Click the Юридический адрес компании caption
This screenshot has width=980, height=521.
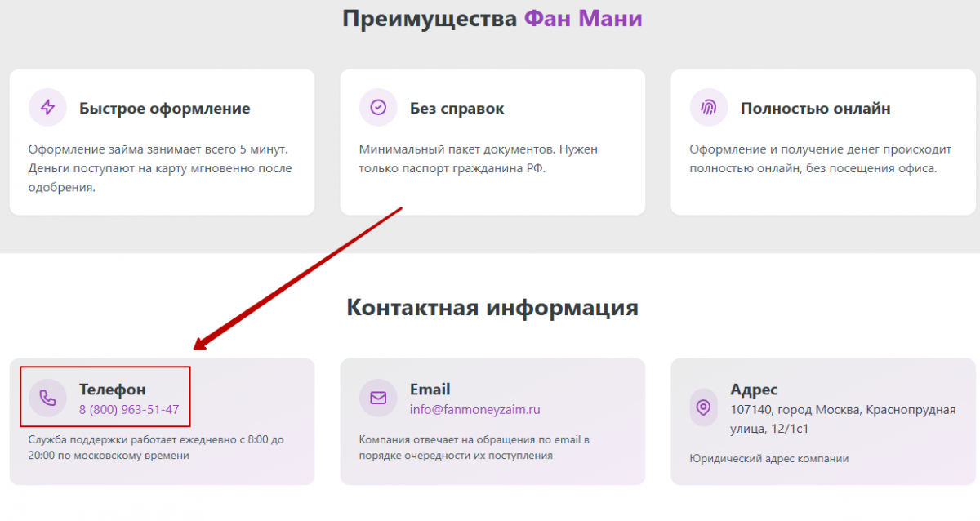(x=768, y=458)
